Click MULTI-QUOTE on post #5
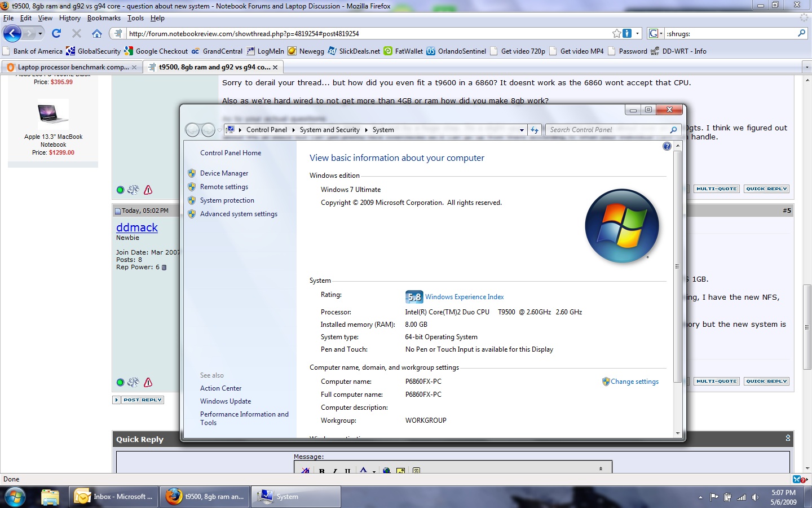 coord(716,382)
